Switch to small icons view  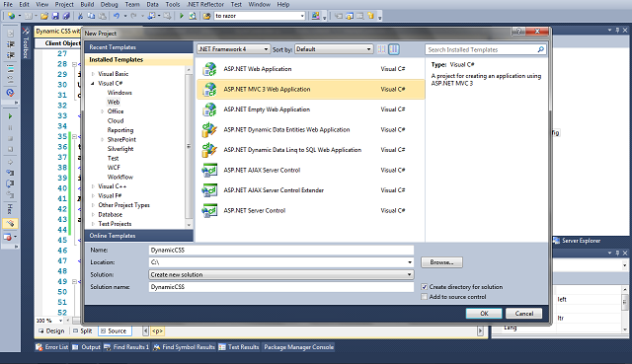click(381, 49)
